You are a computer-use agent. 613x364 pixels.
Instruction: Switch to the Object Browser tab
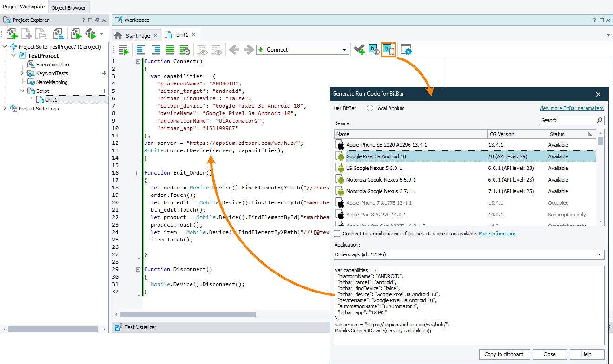pos(68,8)
